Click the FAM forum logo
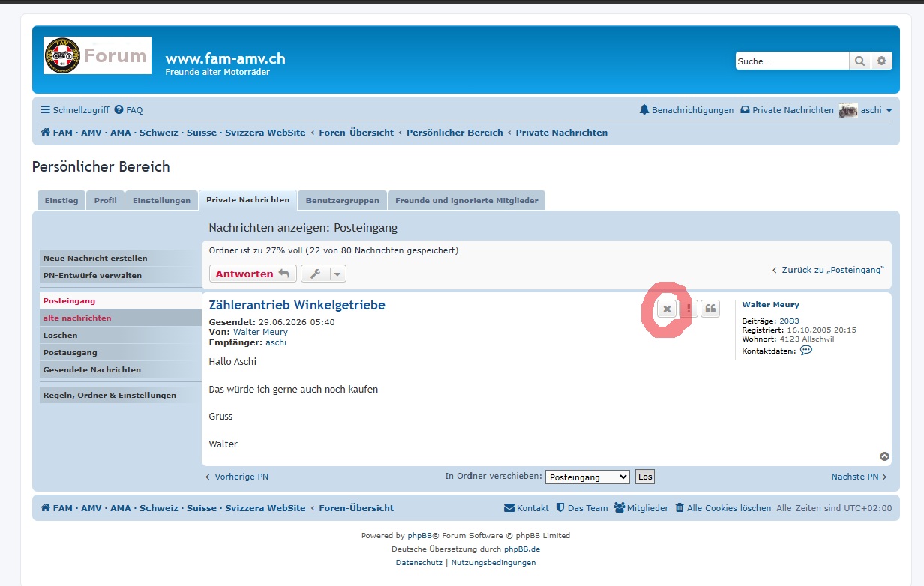This screenshot has width=924, height=586. coord(97,55)
